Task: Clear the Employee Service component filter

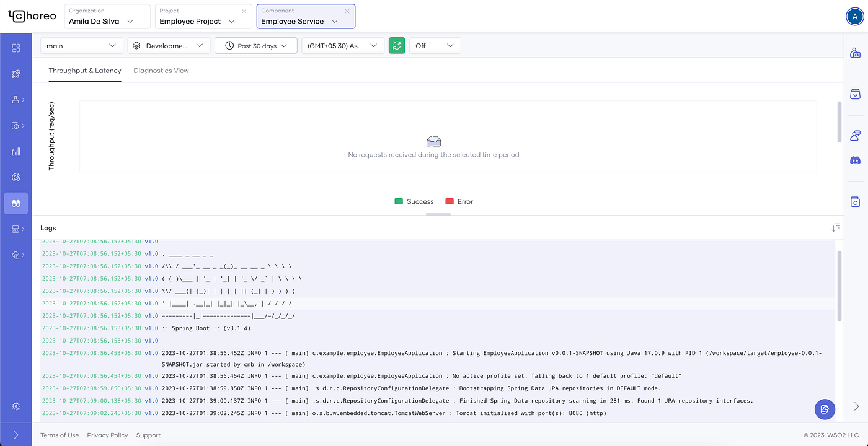Action: coord(347,11)
